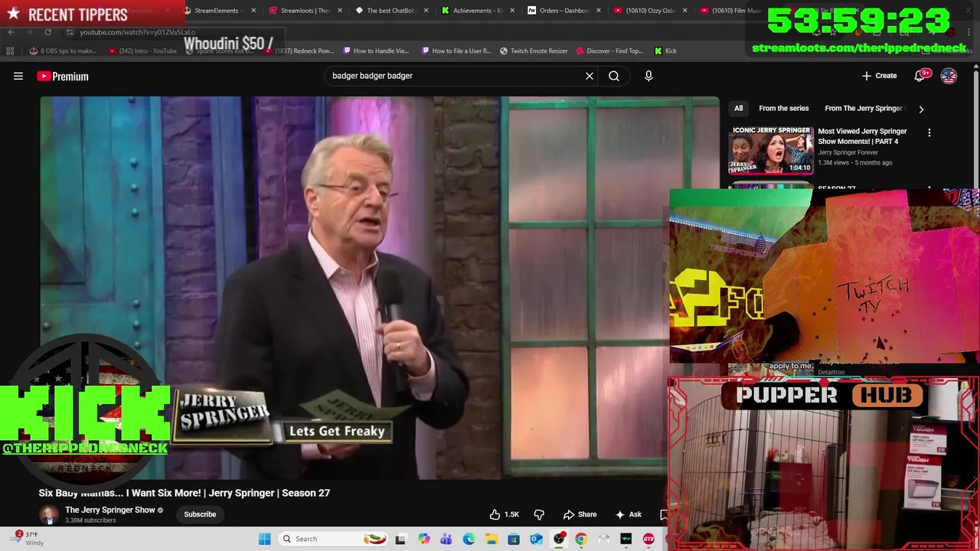Run the YouTube search magnifier button
Viewport: 980px width, 551px height.
point(614,76)
